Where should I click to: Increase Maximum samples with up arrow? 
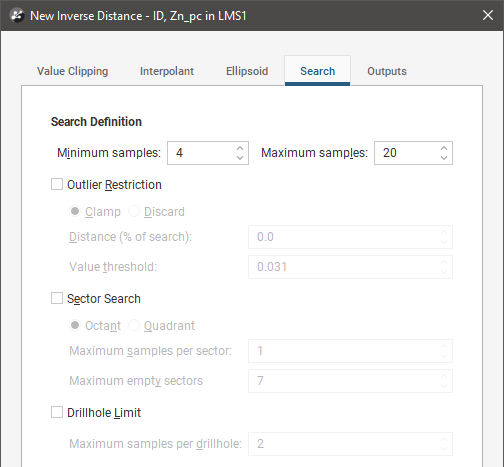click(x=444, y=148)
